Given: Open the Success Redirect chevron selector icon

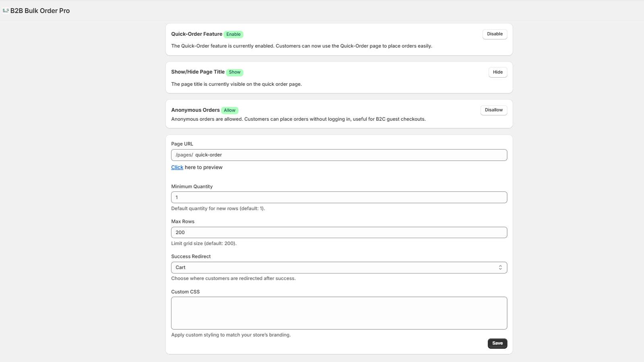Looking at the screenshot, I should [x=500, y=267].
